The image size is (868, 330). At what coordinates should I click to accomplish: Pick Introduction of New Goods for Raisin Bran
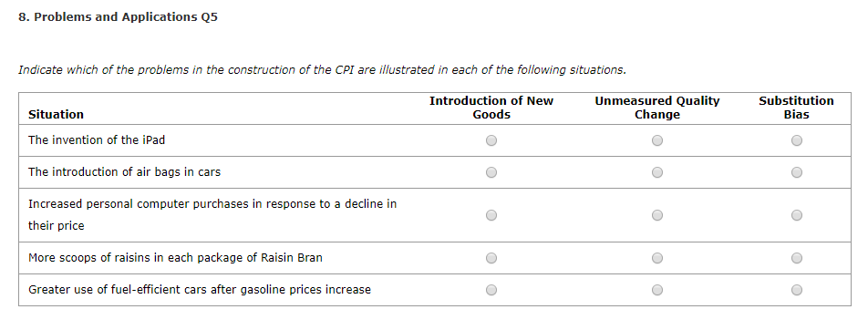click(x=491, y=258)
